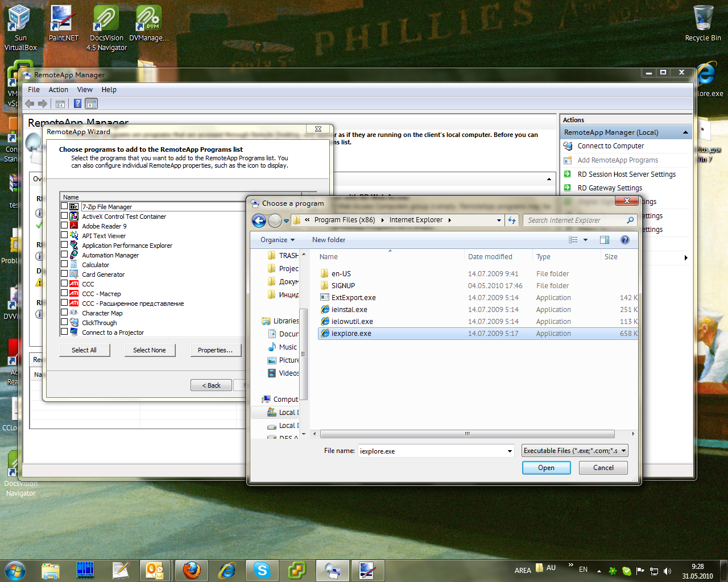Click the Back button in Choose a program dialog
This screenshot has width=728, height=582.
[x=259, y=221]
